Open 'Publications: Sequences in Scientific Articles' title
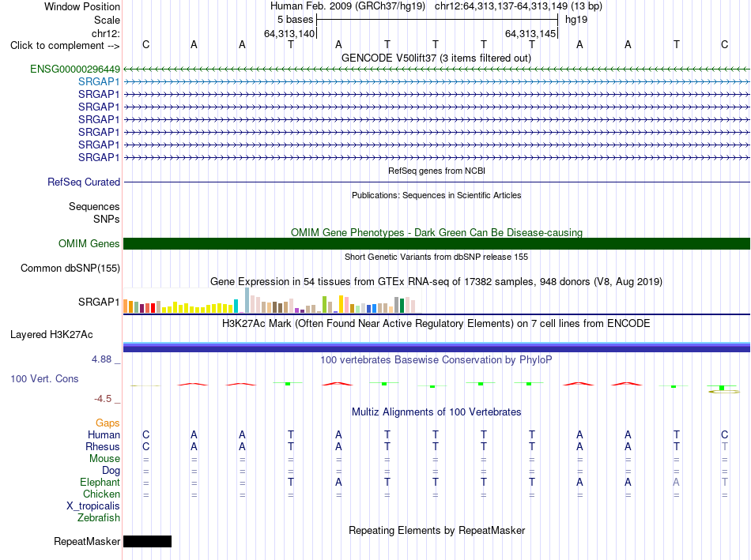The image size is (751, 560). (436, 195)
